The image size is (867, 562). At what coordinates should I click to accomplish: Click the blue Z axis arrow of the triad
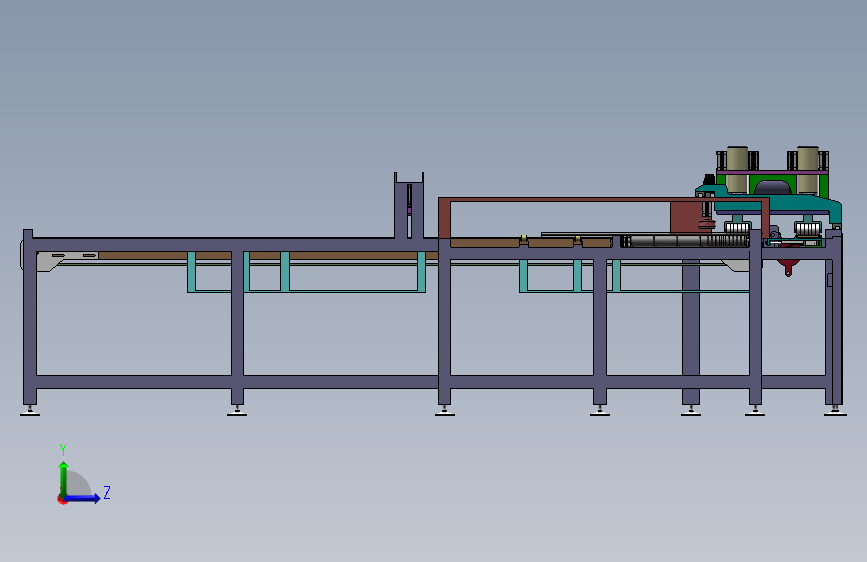pyautogui.click(x=83, y=498)
